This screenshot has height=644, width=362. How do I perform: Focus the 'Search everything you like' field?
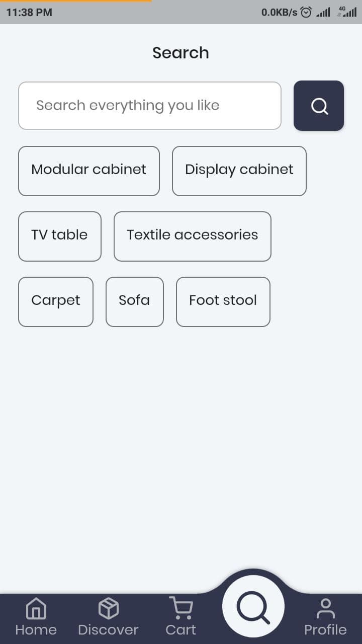point(149,106)
